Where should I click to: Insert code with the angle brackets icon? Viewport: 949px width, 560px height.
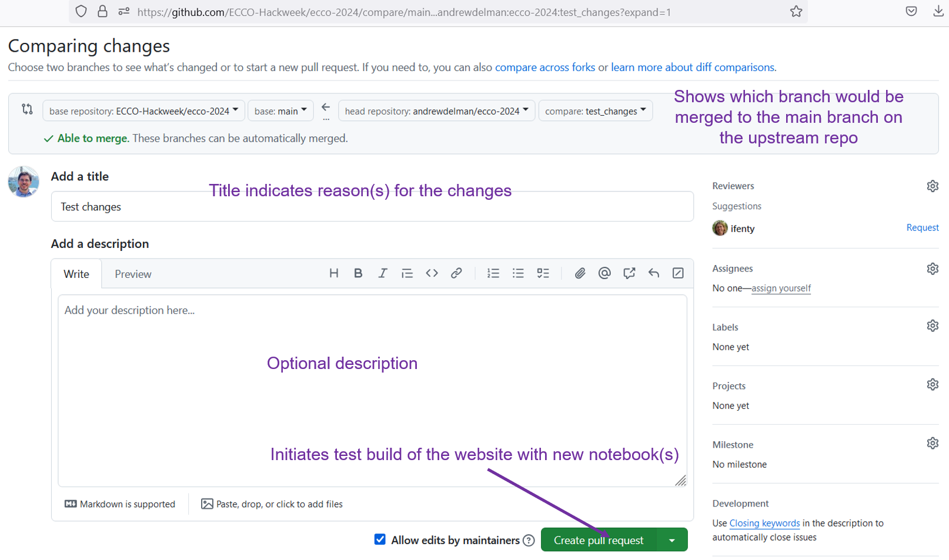[x=432, y=273]
